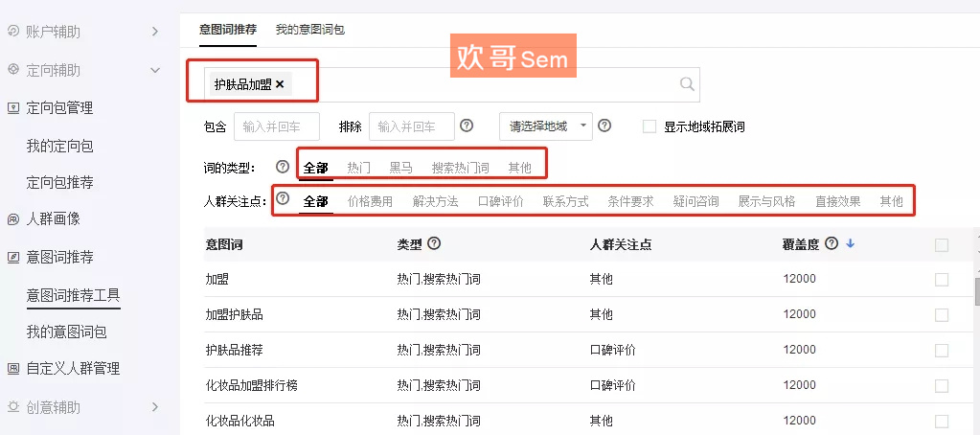
Task: Click help icon next to 词的类型
Action: tap(283, 168)
